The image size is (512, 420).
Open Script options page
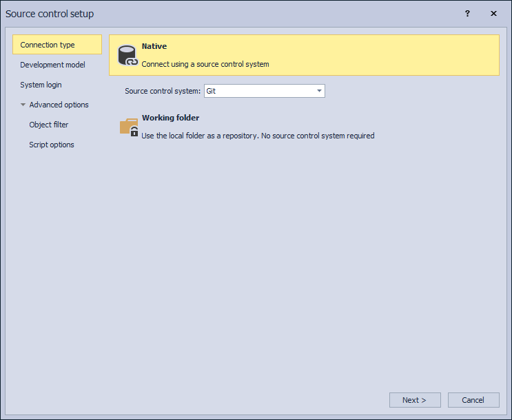(52, 145)
